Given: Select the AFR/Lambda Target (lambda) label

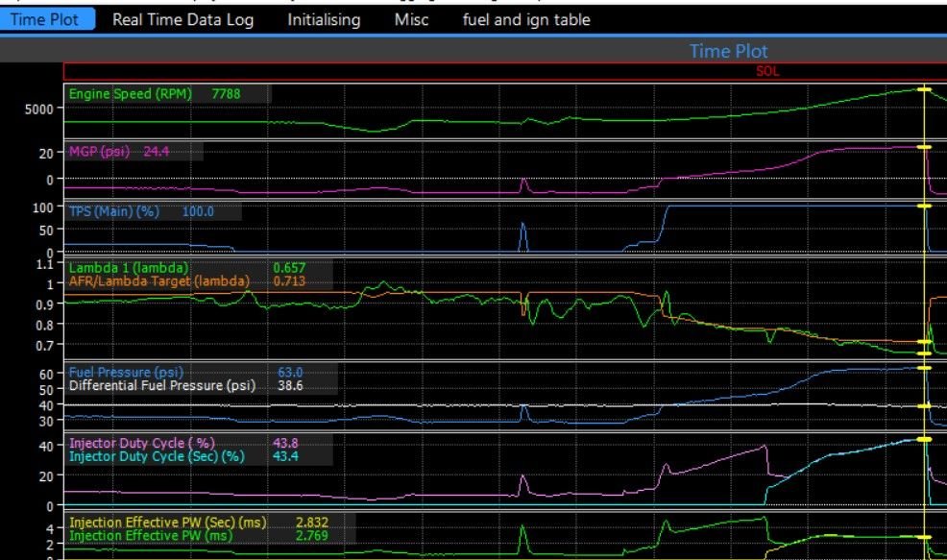Looking at the screenshot, I should pyautogui.click(x=158, y=280).
